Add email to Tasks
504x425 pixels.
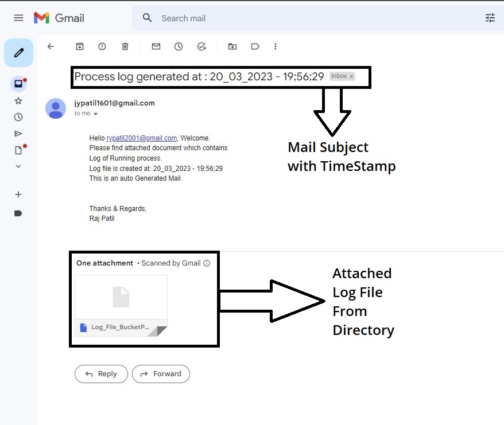point(201,46)
